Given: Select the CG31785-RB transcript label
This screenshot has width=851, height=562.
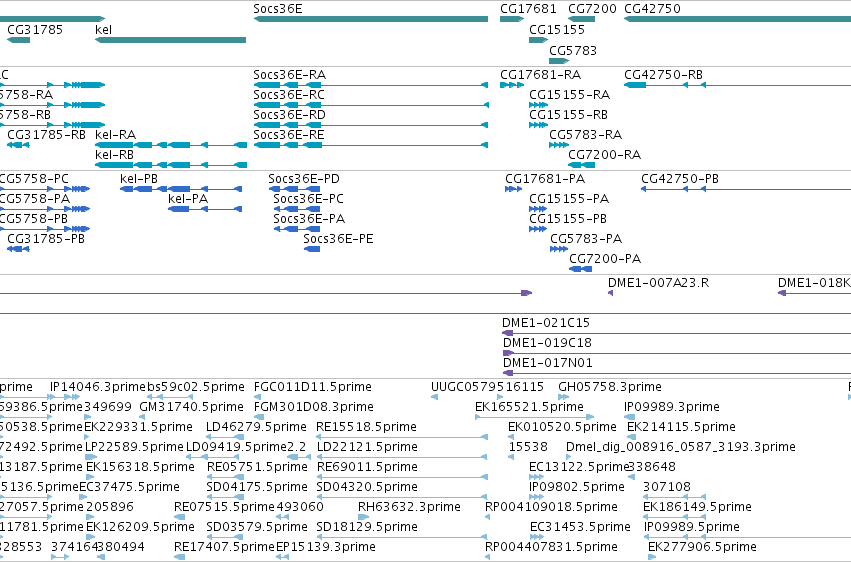Looking at the screenshot, I should click(47, 135).
